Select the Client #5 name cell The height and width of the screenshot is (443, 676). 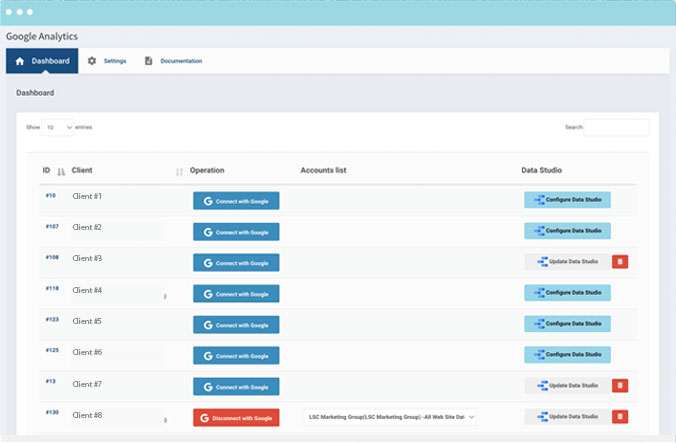pos(87,321)
